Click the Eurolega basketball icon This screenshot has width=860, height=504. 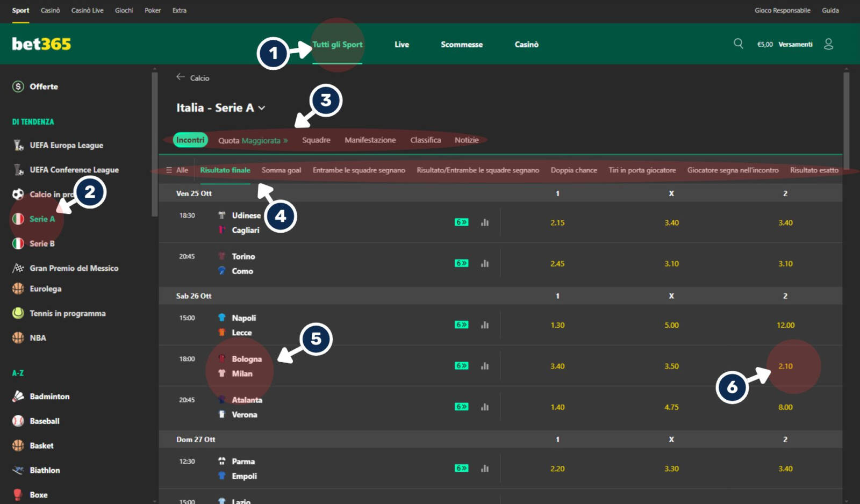18,289
